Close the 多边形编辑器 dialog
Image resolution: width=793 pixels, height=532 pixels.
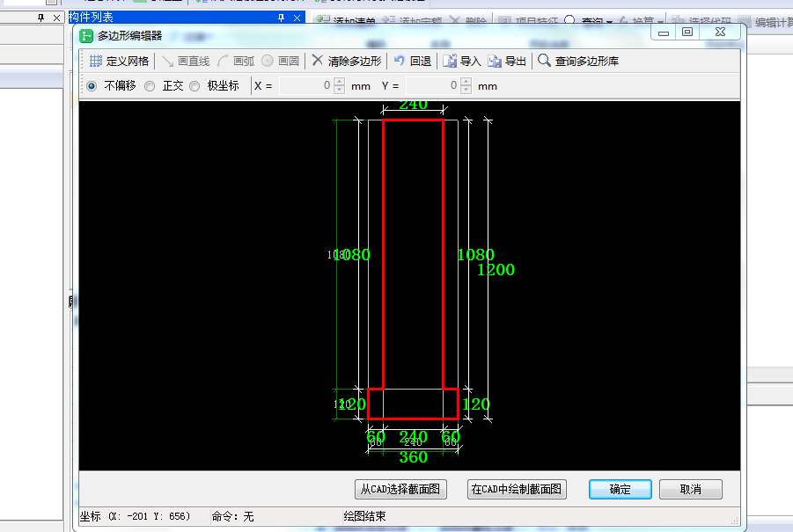(720, 32)
